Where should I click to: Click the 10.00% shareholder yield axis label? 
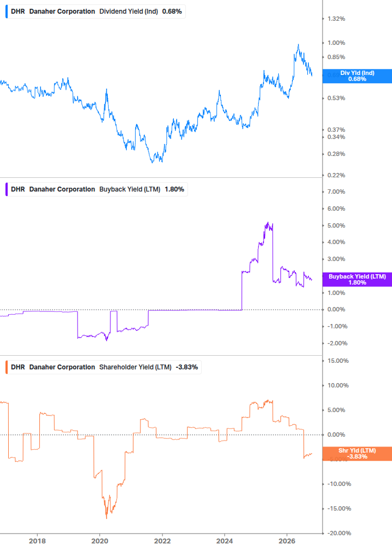[x=338, y=385]
